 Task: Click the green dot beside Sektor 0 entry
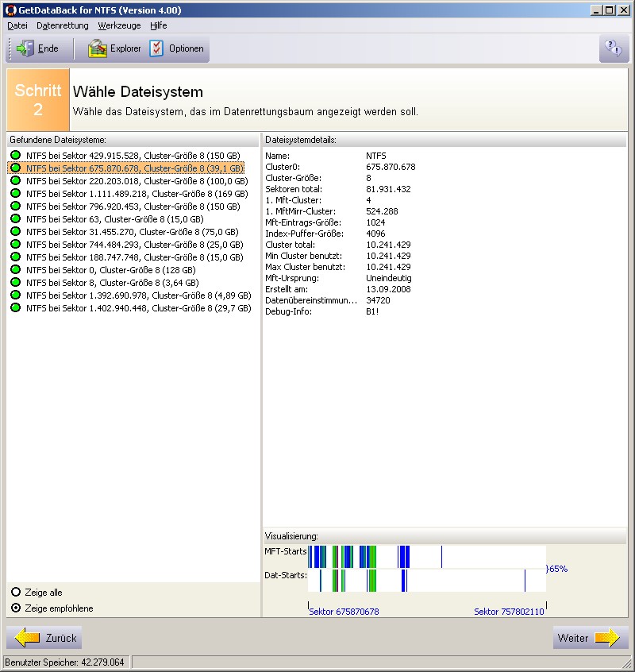pos(15,269)
